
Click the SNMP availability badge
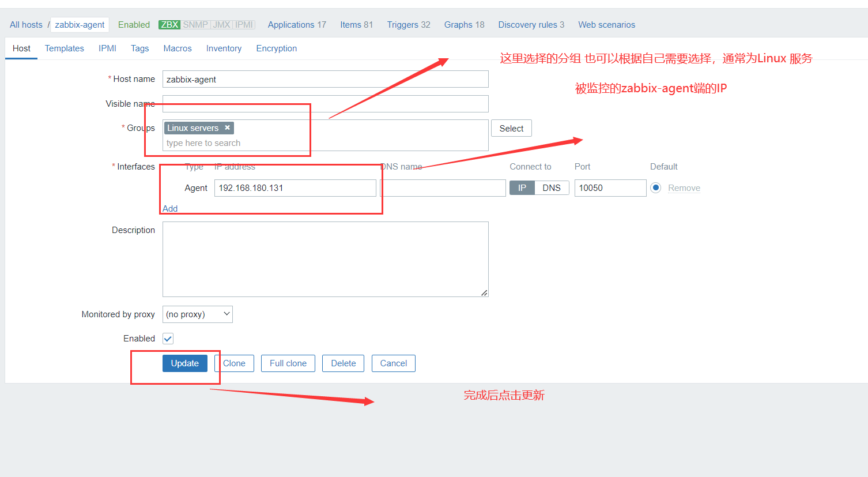195,25
